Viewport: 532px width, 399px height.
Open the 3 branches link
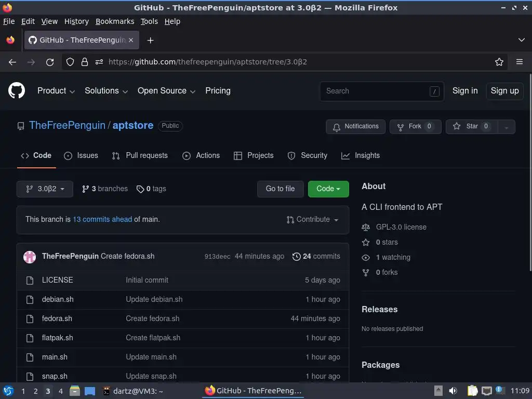click(105, 189)
